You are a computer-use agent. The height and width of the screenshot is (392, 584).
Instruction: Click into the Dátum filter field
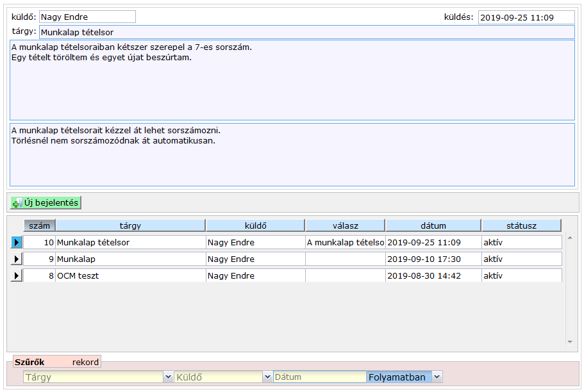point(319,377)
